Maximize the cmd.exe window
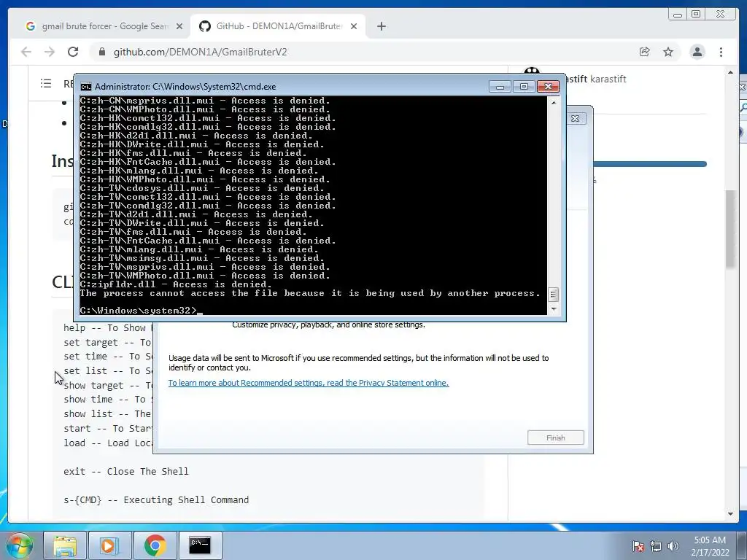Image resolution: width=747 pixels, height=560 pixels. (524, 87)
